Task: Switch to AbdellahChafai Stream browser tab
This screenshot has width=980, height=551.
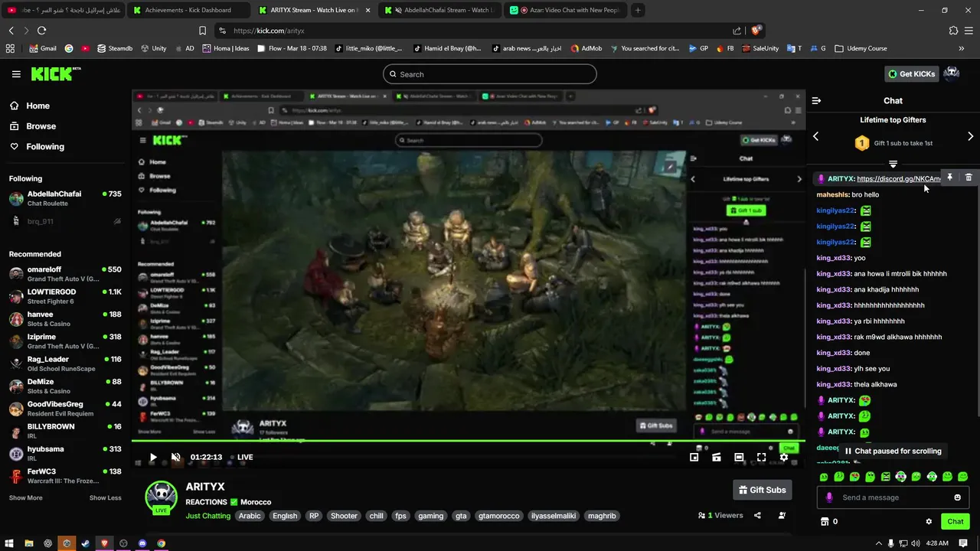Action: [440, 10]
